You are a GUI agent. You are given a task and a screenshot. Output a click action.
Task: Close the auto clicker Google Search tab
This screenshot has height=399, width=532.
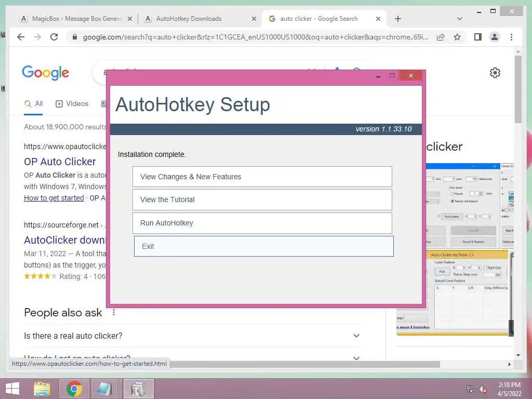pyautogui.click(x=378, y=19)
